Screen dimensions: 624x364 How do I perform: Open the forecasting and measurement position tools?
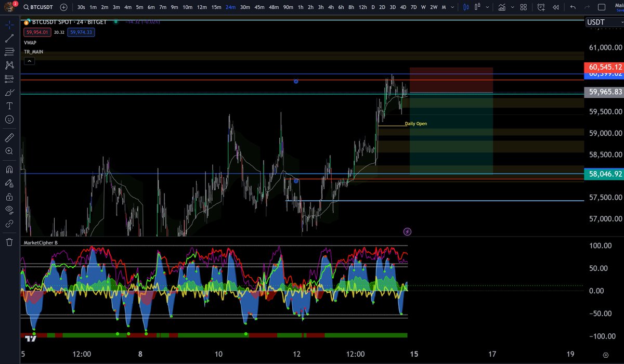tap(9, 79)
